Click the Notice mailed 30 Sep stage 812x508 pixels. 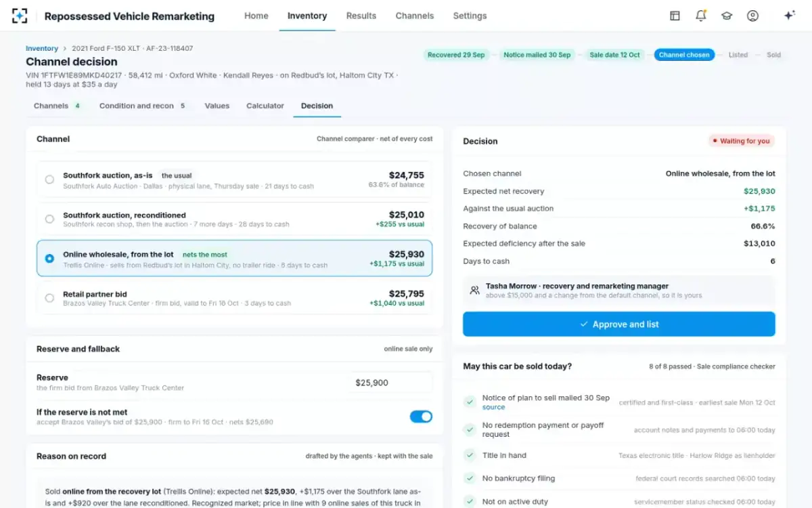(x=537, y=55)
